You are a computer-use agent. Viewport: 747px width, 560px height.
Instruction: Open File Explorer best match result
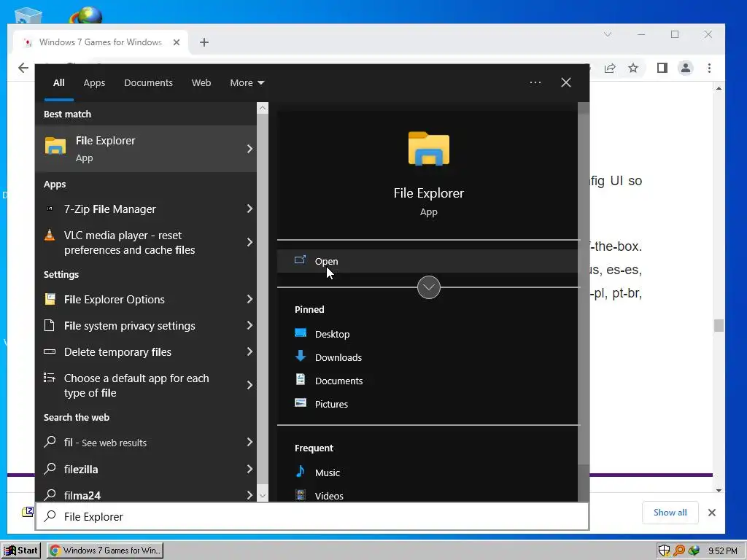pyautogui.click(x=146, y=149)
